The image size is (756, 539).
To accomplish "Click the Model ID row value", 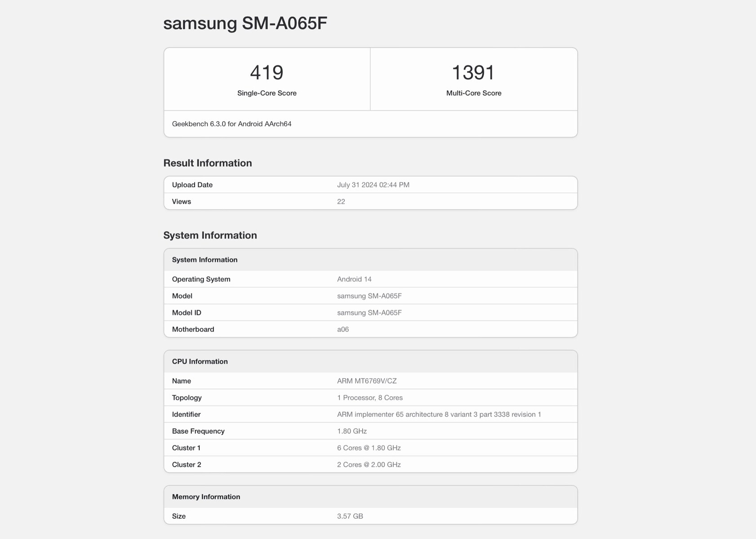I will tap(369, 313).
